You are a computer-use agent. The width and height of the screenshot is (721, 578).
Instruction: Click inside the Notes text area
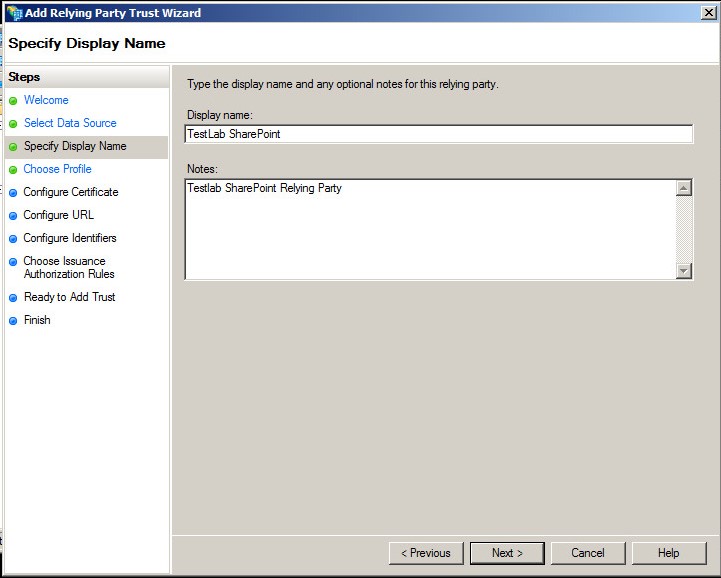pos(430,229)
